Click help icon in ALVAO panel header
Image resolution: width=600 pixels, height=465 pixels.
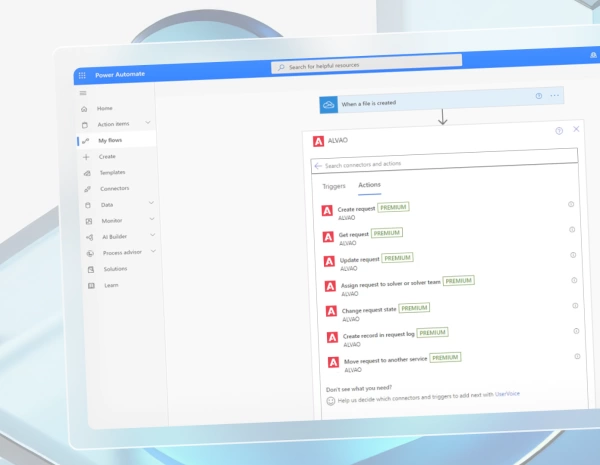(x=559, y=130)
